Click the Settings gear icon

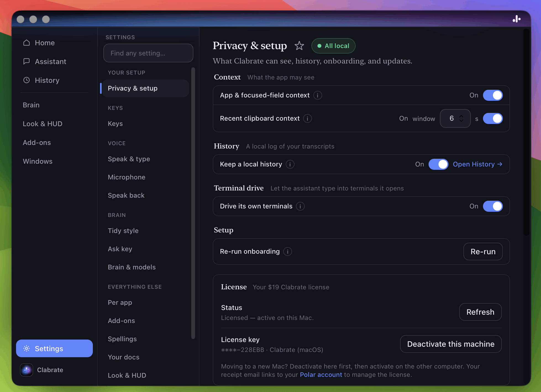tap(27, 348)
